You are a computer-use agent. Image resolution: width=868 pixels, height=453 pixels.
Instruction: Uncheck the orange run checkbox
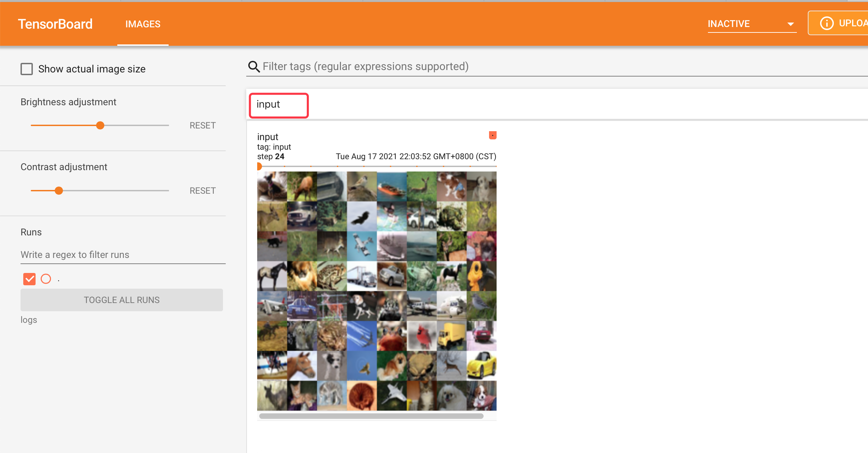29,279
